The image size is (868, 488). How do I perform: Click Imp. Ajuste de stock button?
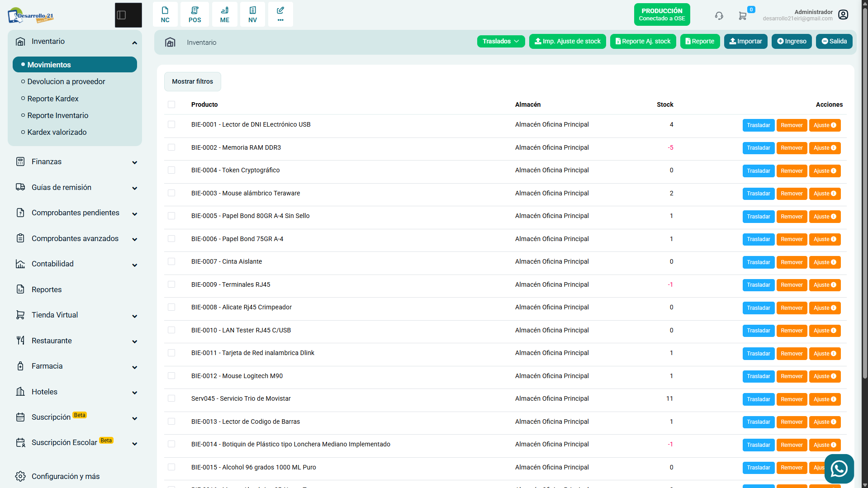567,41
